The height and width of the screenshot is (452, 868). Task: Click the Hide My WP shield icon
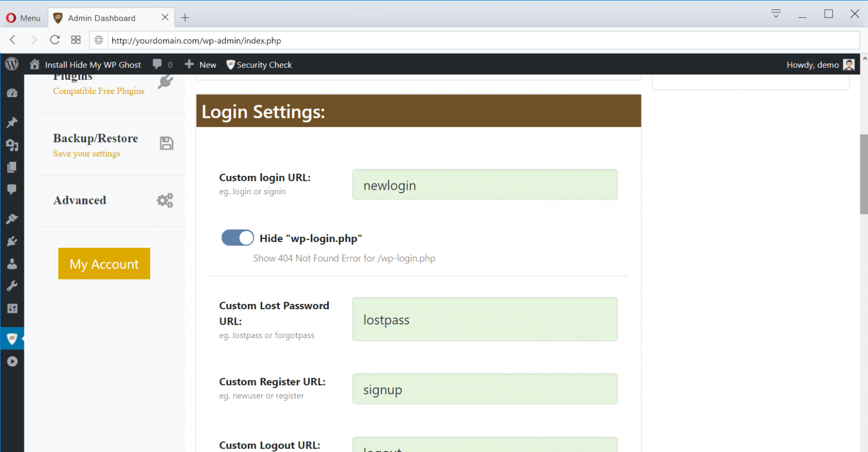(12, 339)
